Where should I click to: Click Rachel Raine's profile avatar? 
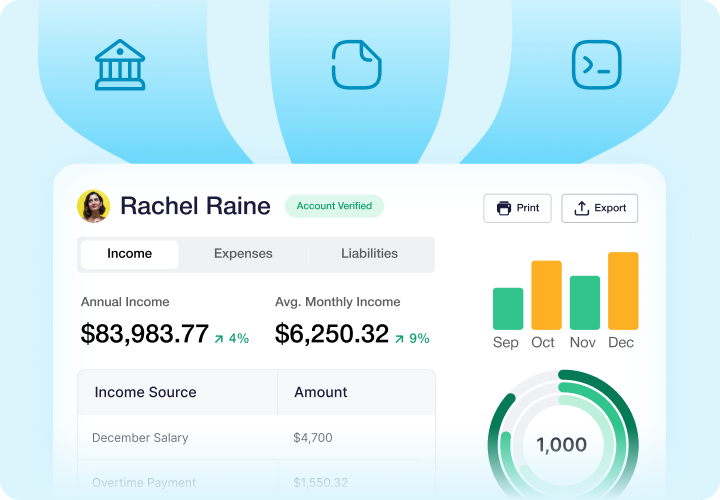coord(94,206)
